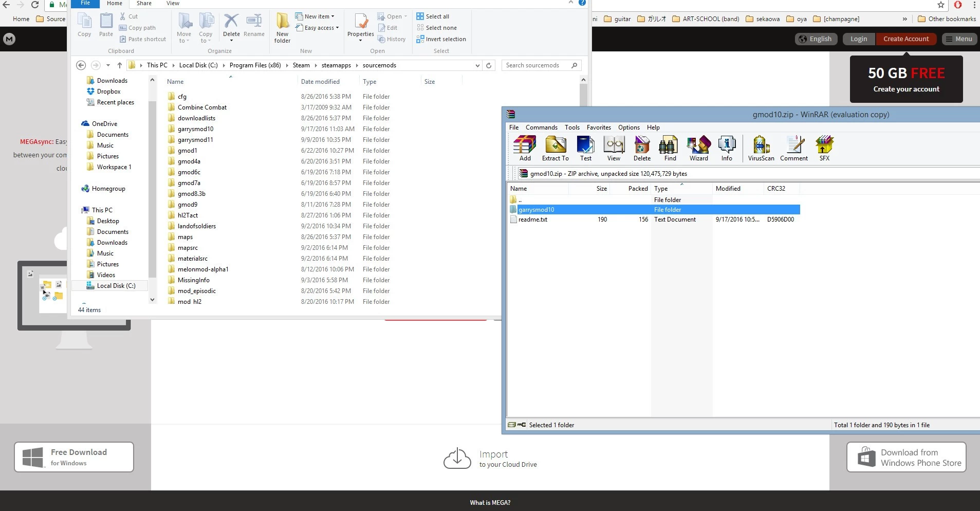Viewport: 980px width, 511px height.
Task: Click the Search sourcemods field
Action: coord(541,65)
